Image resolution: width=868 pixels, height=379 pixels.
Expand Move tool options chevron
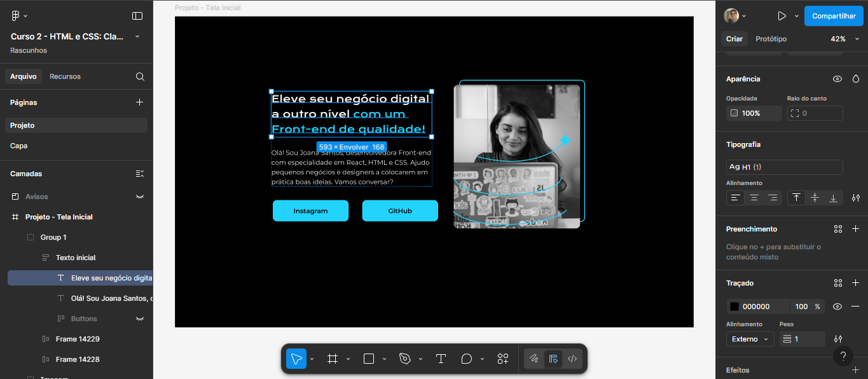[312, 359]
